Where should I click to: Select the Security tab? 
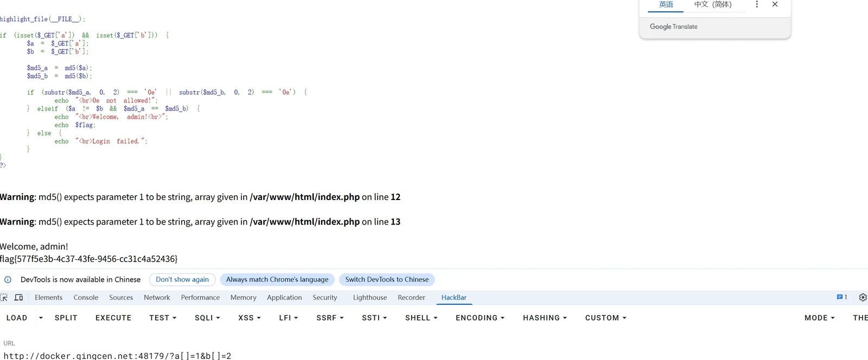(x=325, y=298)
